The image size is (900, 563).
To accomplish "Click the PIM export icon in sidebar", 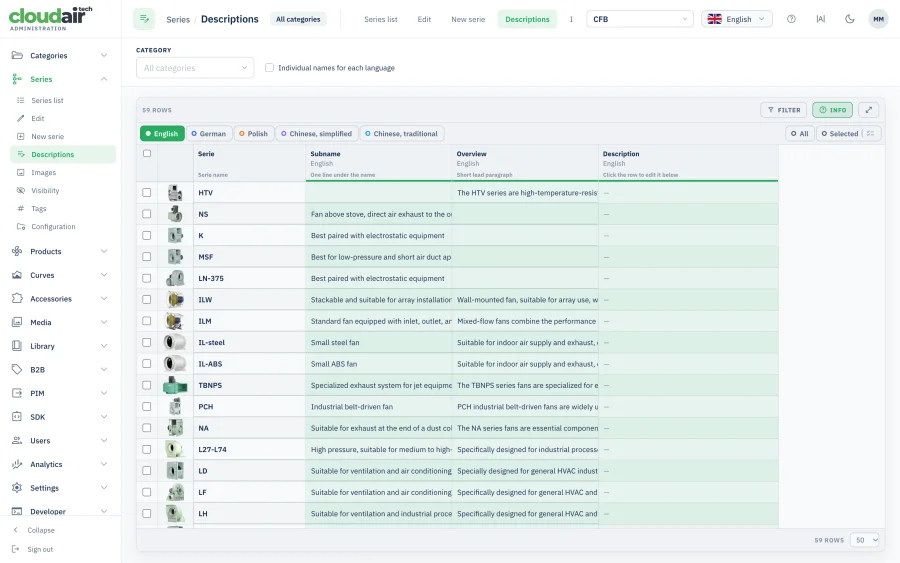I will pyautogui.click(x=17, y=393).
